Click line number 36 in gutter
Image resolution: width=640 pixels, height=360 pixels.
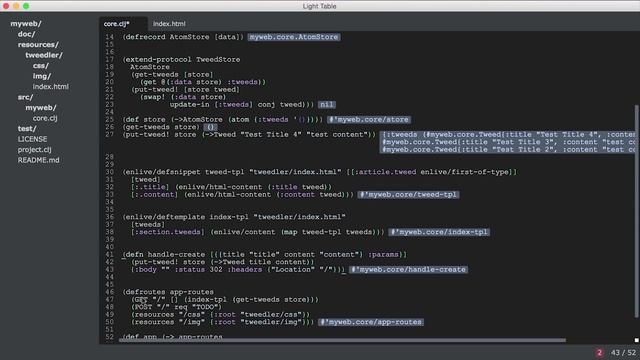[109, 217]
